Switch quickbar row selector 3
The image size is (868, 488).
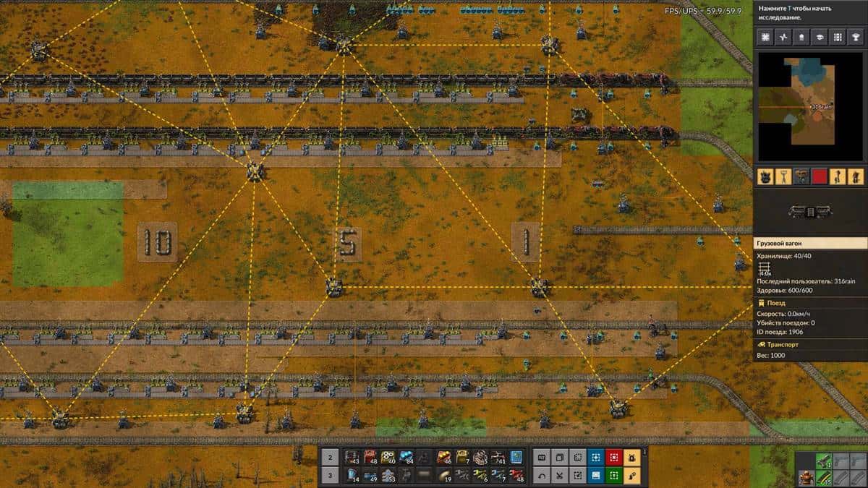[x=330, y=476]
